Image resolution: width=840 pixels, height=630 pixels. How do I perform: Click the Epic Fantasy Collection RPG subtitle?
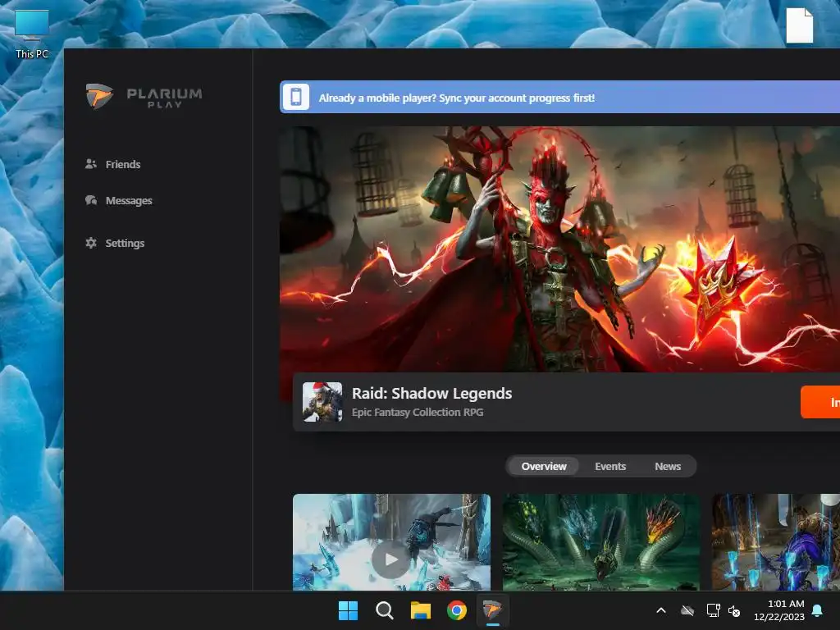pos(418,412)
